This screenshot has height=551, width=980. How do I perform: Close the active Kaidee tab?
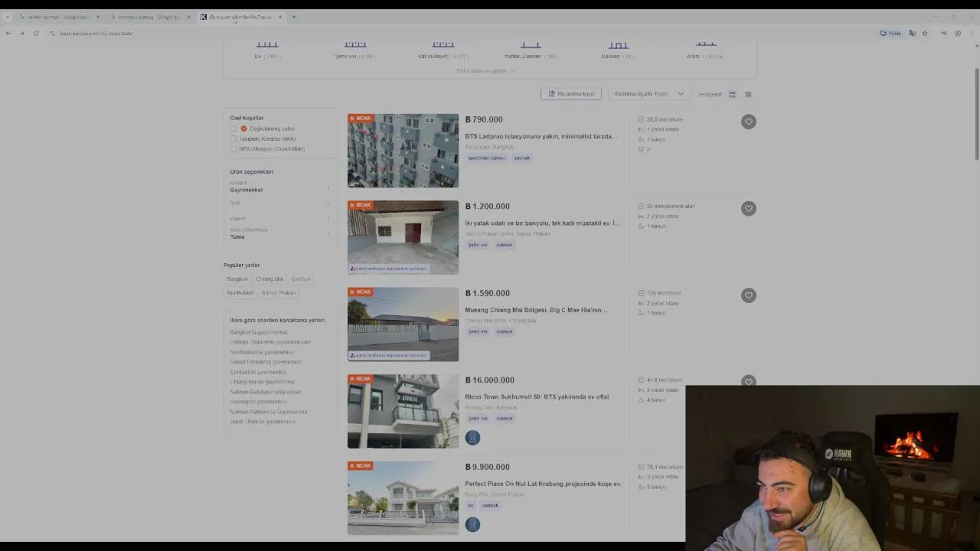280,17
